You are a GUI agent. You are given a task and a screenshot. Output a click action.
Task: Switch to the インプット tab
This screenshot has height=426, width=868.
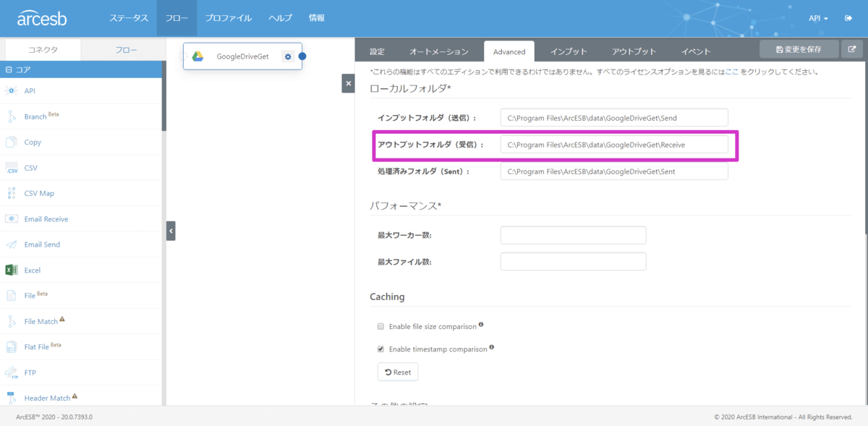(569, 51)
